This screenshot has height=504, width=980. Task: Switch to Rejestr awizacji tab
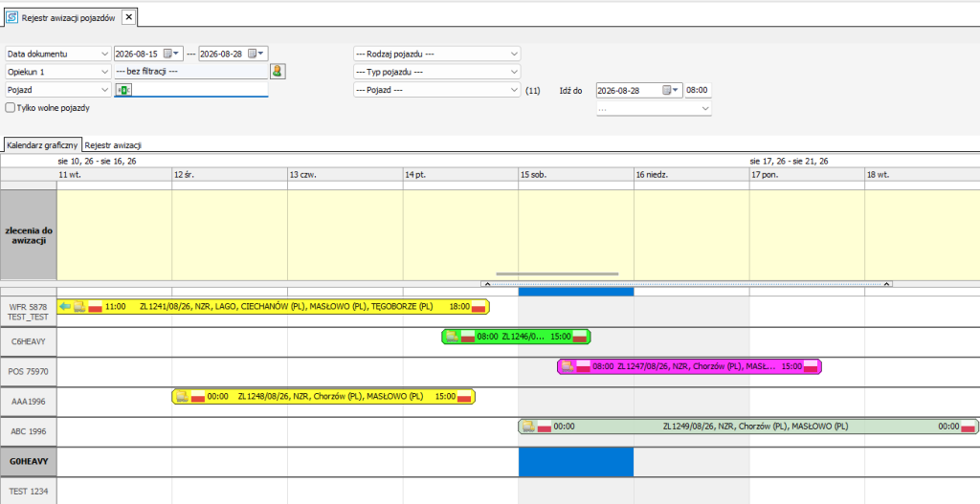pos(113,145)
